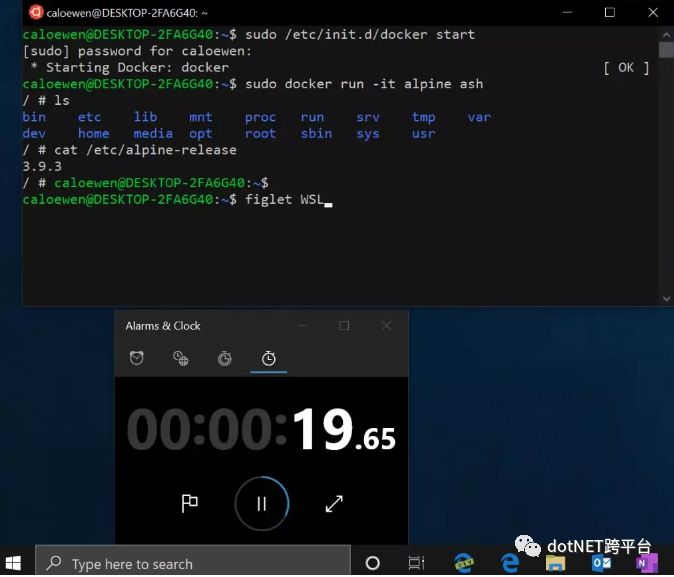Record a lap with the flag icon

(189, 503)
